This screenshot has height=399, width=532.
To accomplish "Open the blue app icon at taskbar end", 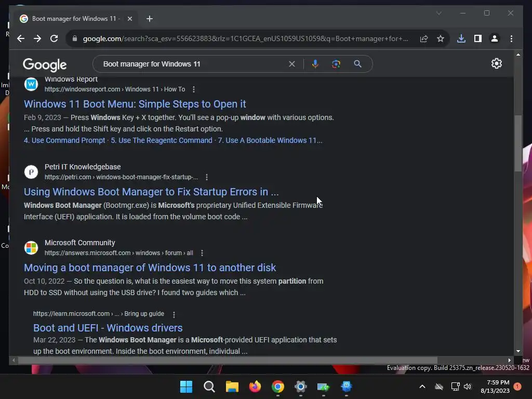I will [x=347, y=387].
